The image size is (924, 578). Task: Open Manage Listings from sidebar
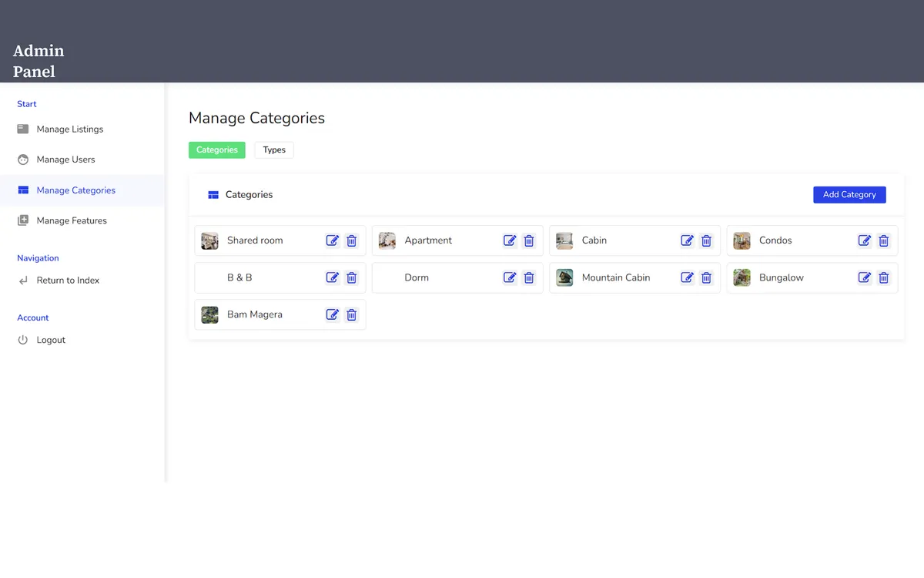[82, 129]
